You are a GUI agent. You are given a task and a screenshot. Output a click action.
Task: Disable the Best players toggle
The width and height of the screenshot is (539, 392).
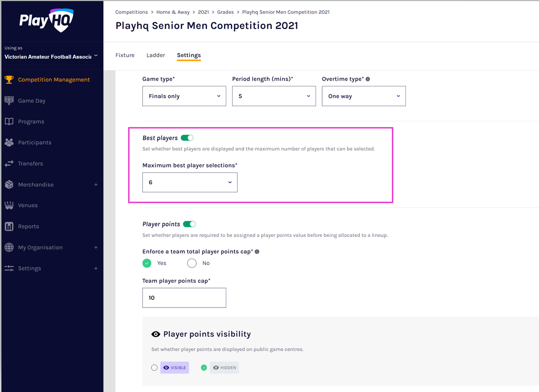(187, 138)
